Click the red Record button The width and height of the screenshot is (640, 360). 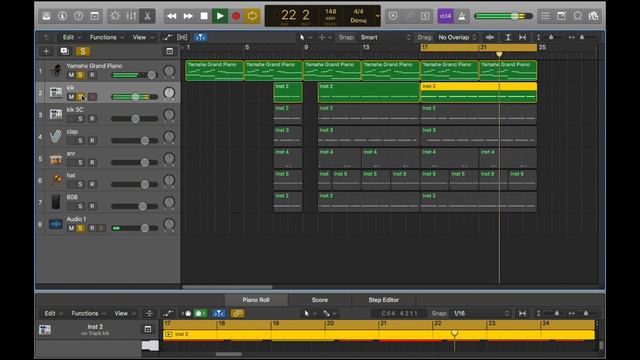point(236,16)
